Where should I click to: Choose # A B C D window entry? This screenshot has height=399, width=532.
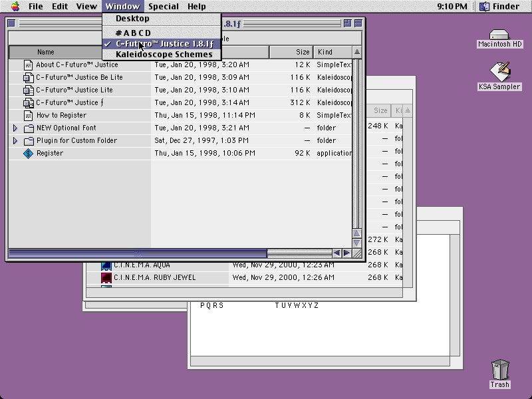pos(162,33)
